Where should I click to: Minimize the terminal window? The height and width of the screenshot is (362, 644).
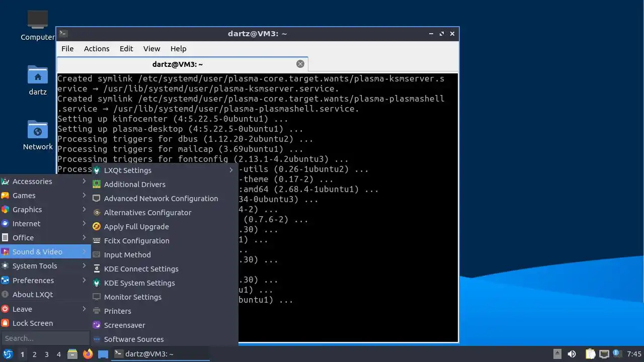click(431, 34)
